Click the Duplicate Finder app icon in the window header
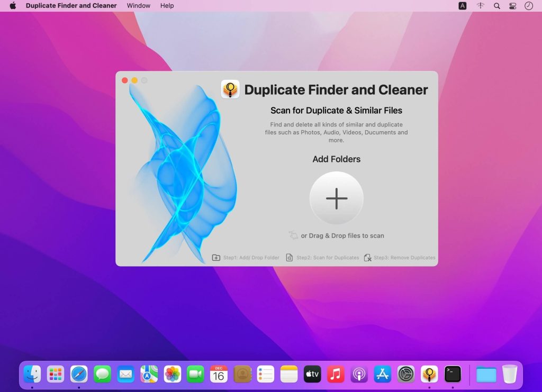The height and width of the screenshot is (392, 542). coord(230,89)
